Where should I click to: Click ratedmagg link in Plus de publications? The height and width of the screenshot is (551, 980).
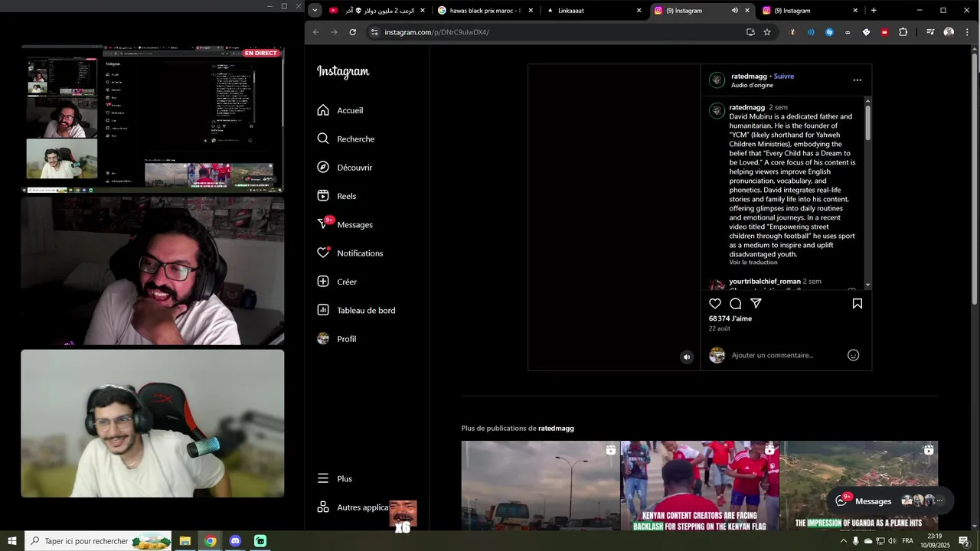[x=556, y=429]
